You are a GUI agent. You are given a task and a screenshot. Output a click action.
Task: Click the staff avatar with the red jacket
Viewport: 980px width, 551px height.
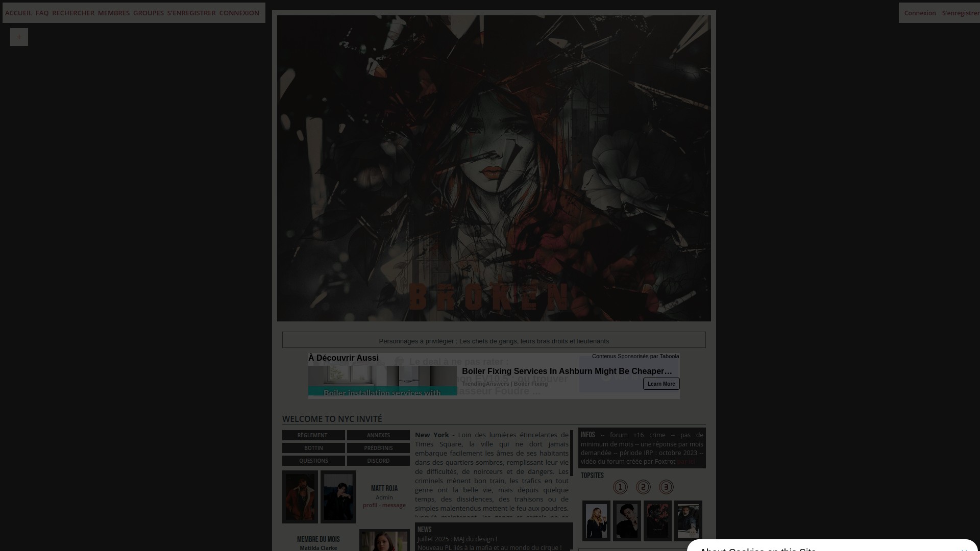click(300, 497)
